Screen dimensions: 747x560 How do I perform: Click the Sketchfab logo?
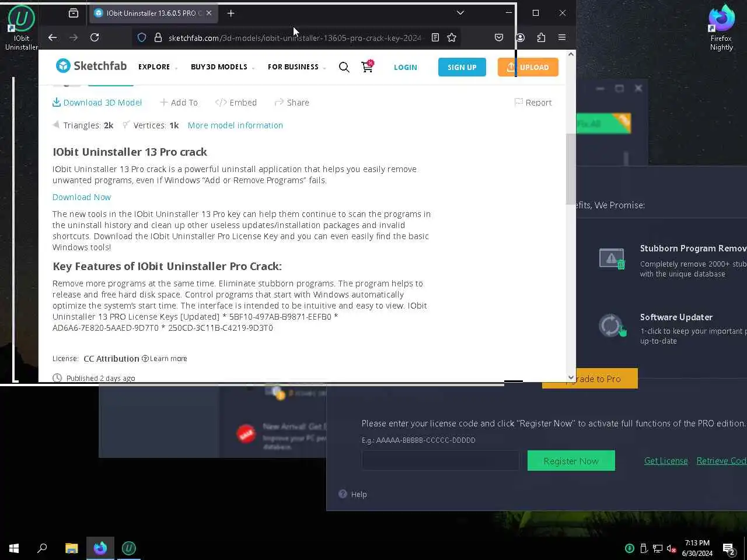tap(91, 66)
